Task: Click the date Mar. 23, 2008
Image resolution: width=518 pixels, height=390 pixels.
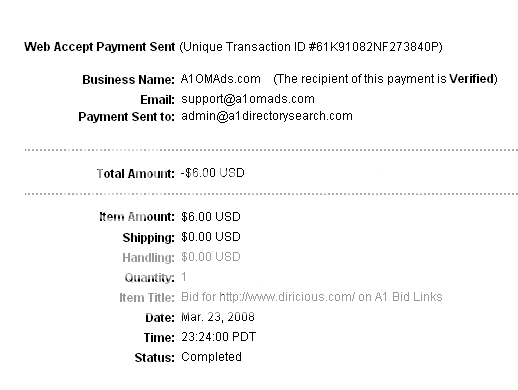Action: (x=218, y=317)
